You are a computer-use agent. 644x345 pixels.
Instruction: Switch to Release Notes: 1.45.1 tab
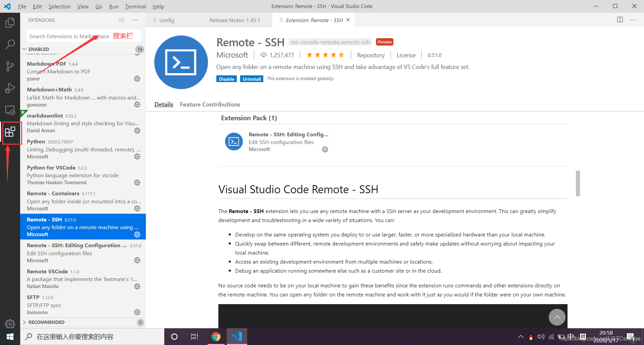[x=234, y=20]
